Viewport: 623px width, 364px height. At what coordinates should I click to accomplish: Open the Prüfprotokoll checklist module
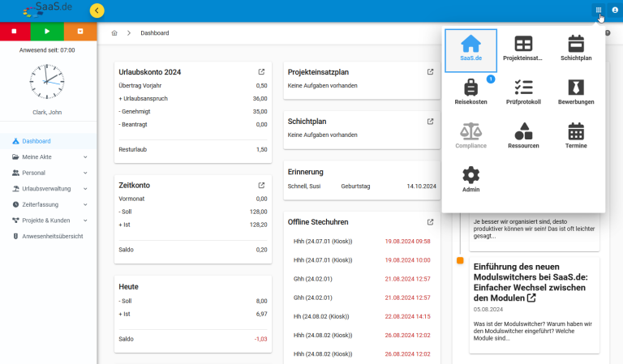pyautogui.click(x=523, y=92)
